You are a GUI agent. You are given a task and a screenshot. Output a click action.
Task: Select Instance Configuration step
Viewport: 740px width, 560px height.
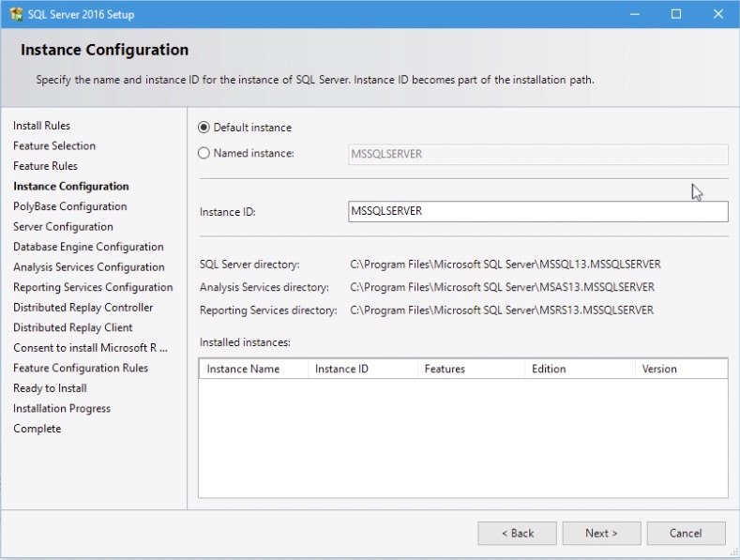tap(70, 187)
